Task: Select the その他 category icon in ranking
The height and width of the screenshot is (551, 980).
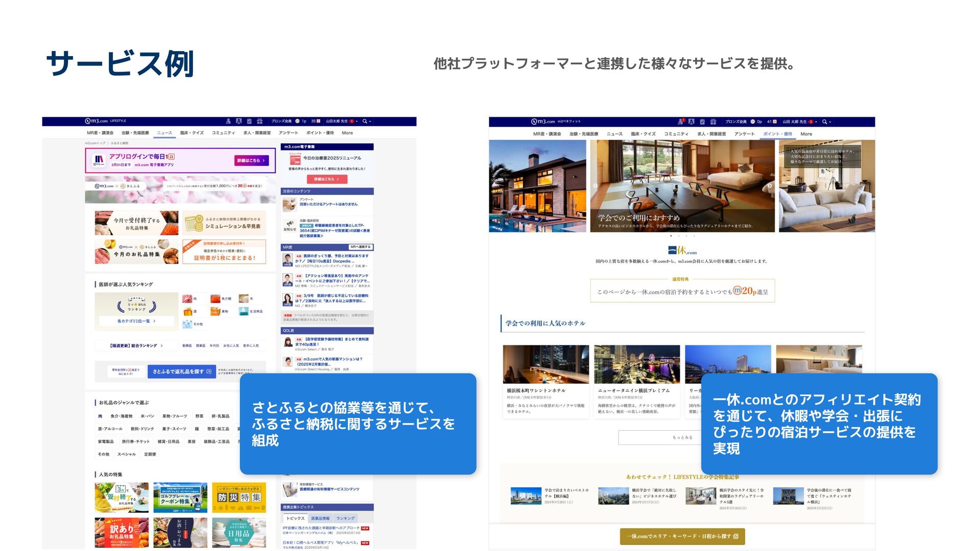Action: [187, 324]
